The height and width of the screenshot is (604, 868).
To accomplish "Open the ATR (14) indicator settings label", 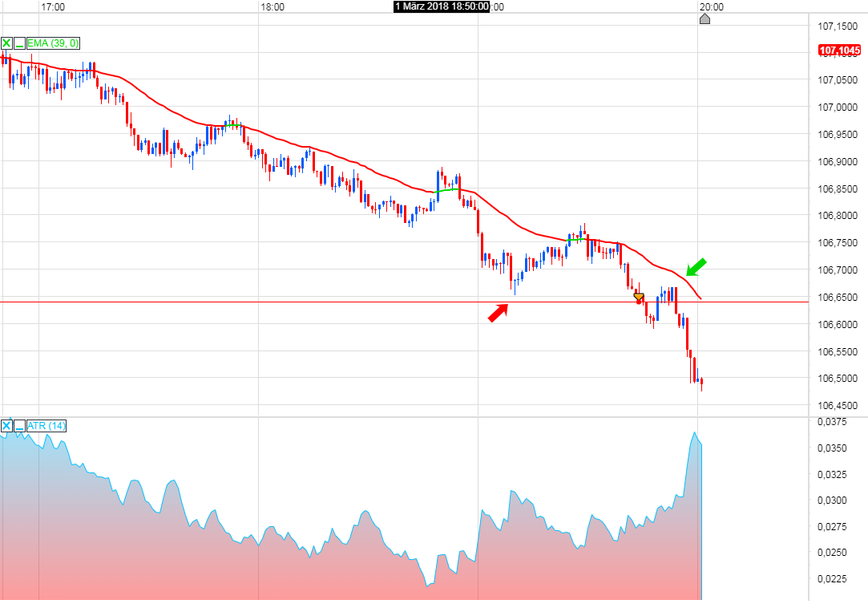I will (45, 426).
